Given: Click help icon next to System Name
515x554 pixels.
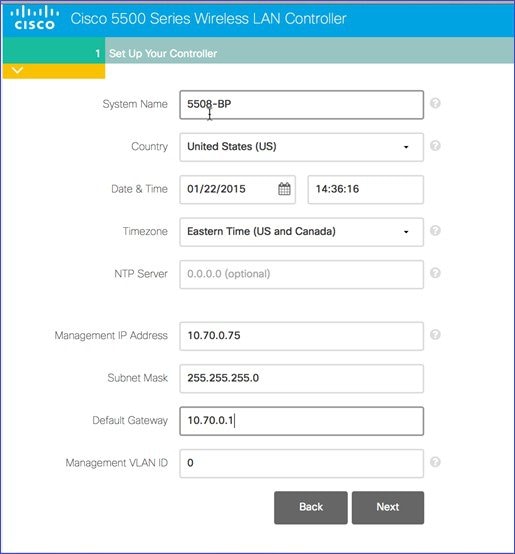Looking at the screenshot, I should (435, 103).
